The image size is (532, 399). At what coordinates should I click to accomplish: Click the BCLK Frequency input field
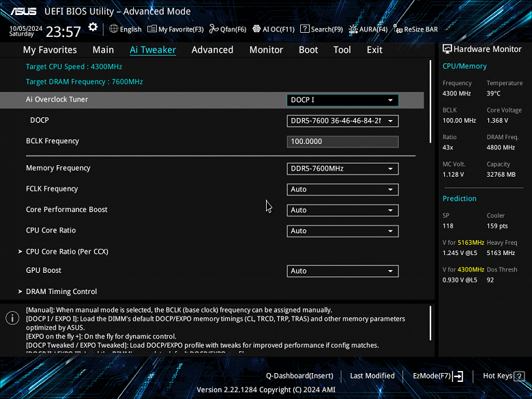tap(342, 141)
